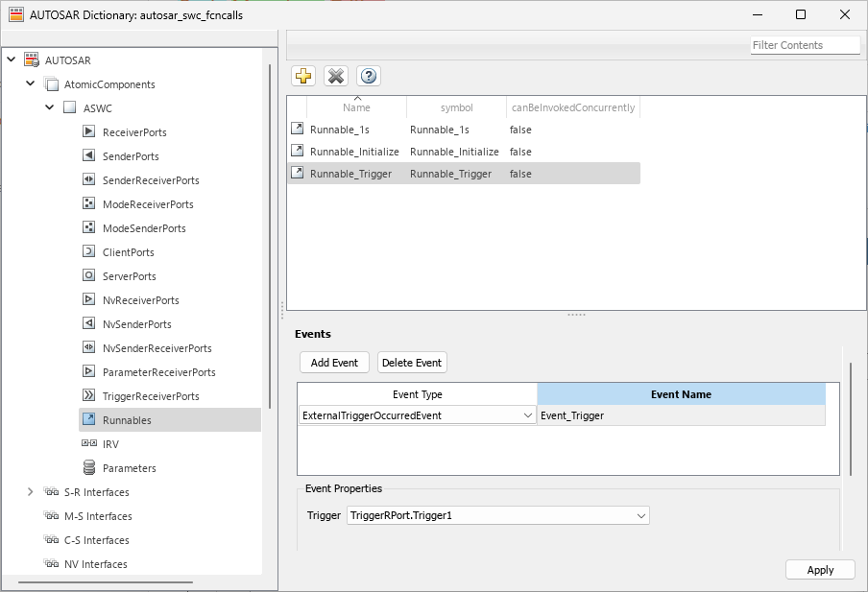
Task: Collapse the AtomicComponents node
Action: [x=31, y=83]
